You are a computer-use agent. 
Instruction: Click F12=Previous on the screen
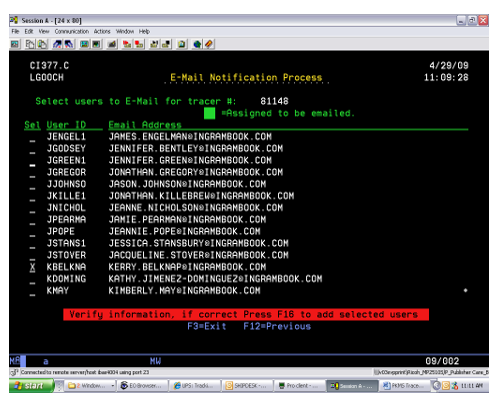(x=277, y=326)
